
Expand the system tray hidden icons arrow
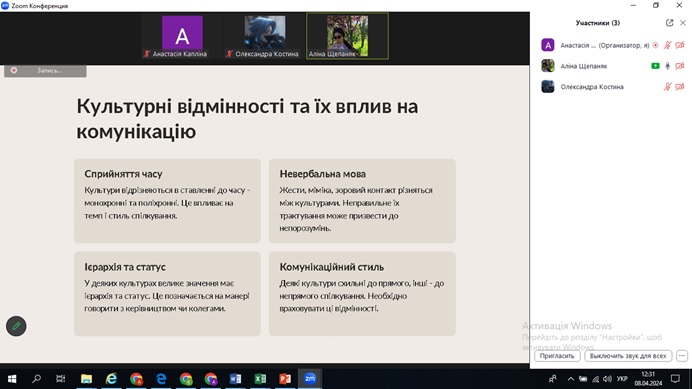(x=571, y=379)
